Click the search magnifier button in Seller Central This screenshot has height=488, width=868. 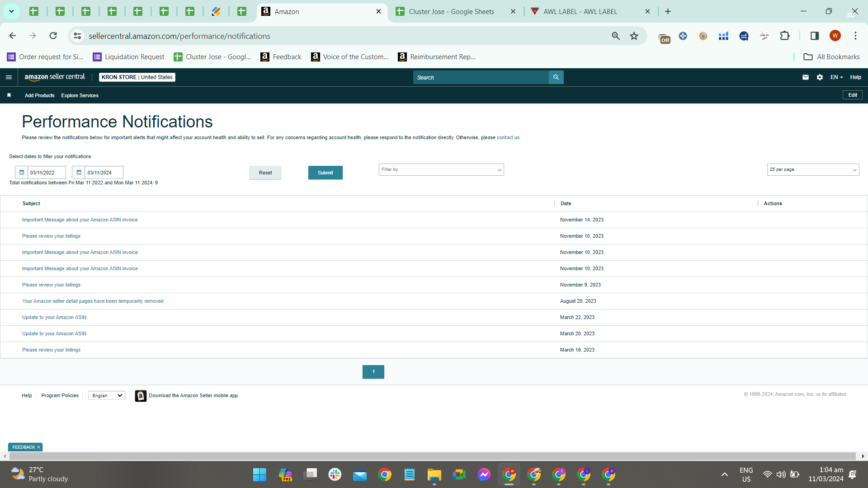coord(556,77)
